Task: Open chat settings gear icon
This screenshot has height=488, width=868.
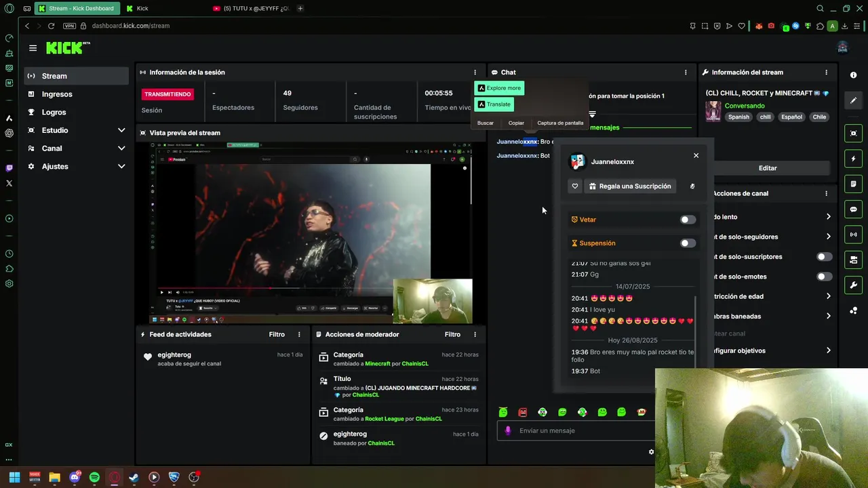Action: click(x=651, y=452)
